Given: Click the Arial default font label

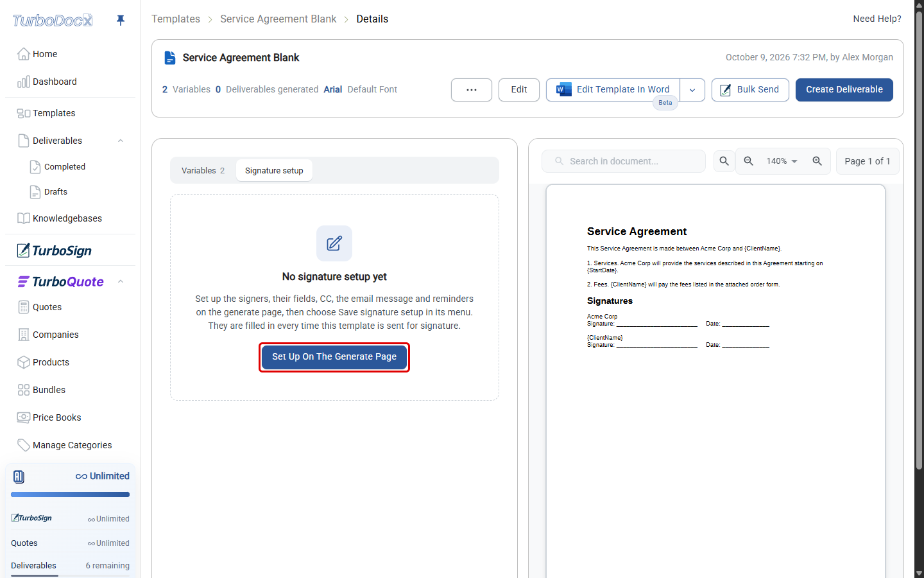Looking at the screenshot, I should point(333,89).
